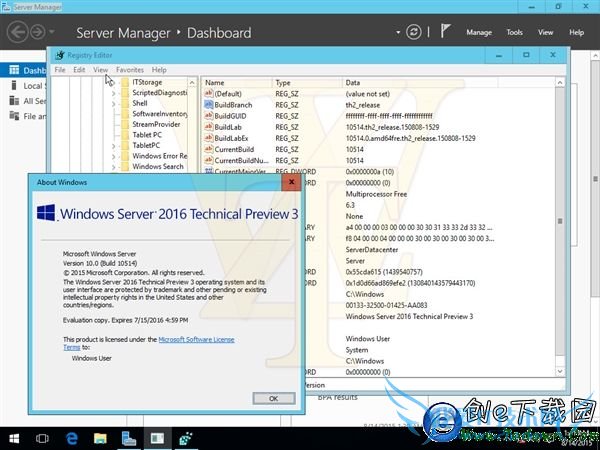Click the Server Manager back arrow
Image resolution: width=600 pixels, height=450 pixels.
[18, 32]
